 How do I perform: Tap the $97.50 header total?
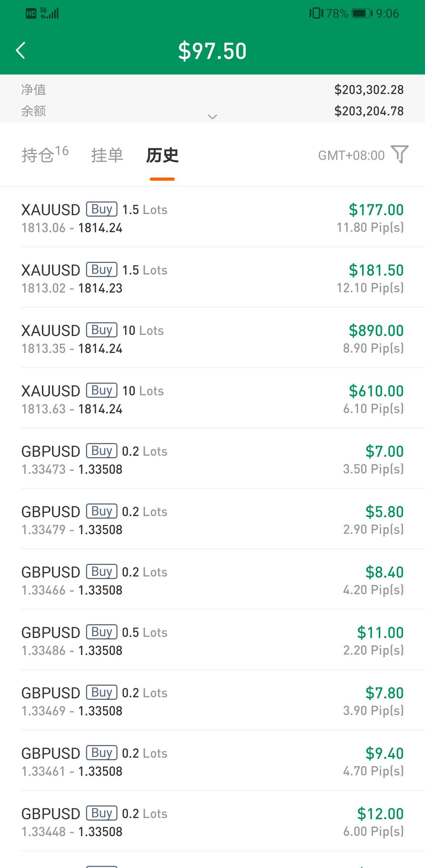[212, 51]
